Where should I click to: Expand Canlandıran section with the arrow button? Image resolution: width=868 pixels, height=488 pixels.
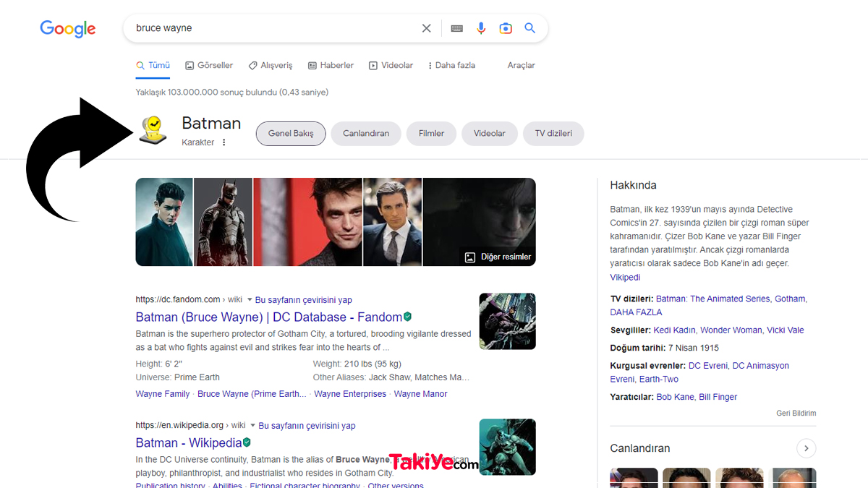tap(807, 448)
